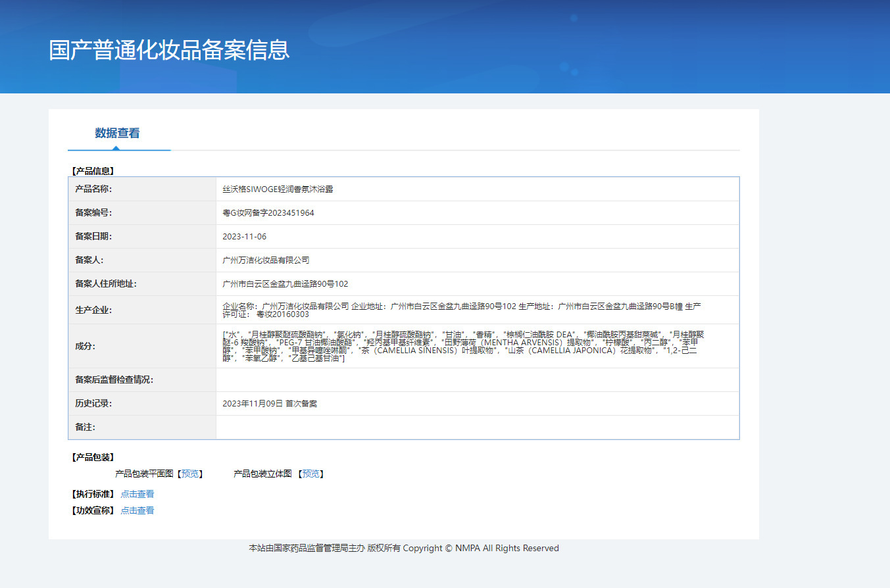890x588 pixels.
Task: Switch to the 数据查看 tab
Action: tap(117, 133)
